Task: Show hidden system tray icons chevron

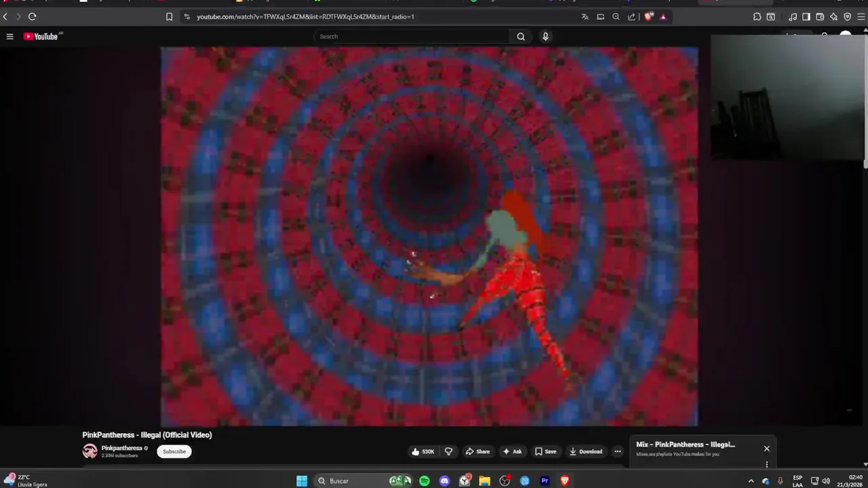Action: [751, 481]
